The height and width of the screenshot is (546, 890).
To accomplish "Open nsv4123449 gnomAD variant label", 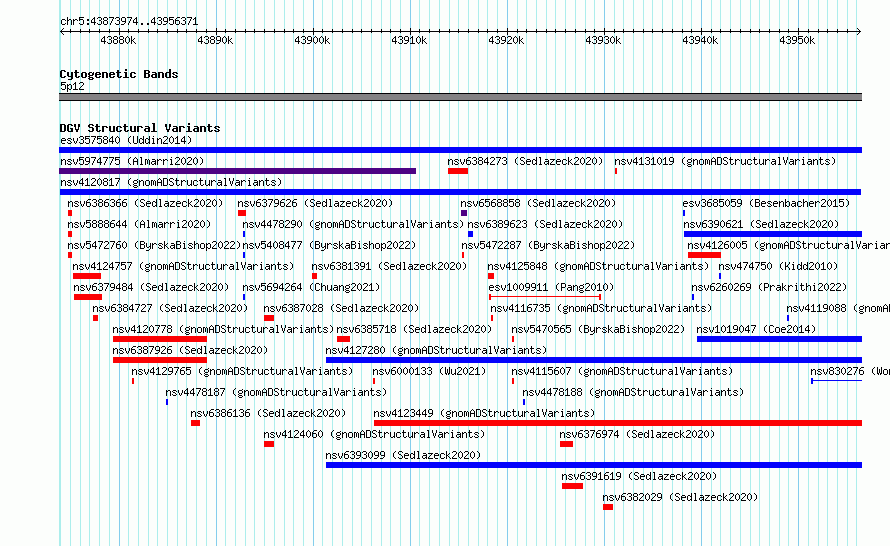I will 484,413.
